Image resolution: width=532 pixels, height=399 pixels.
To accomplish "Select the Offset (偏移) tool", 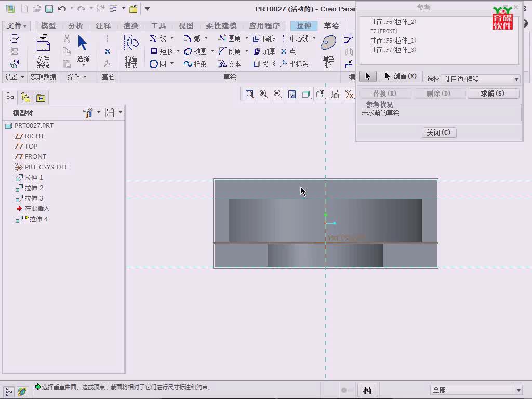I will pos(264,38).
